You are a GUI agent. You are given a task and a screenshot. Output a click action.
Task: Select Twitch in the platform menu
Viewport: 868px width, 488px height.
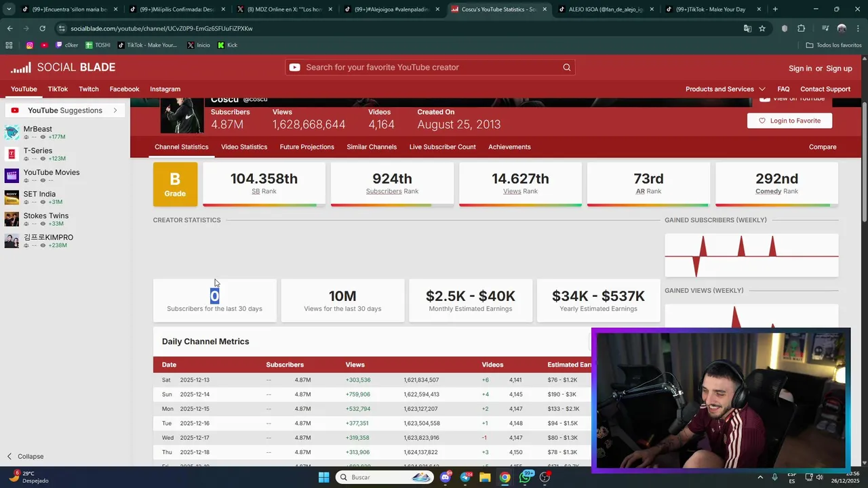pos(89,89)
